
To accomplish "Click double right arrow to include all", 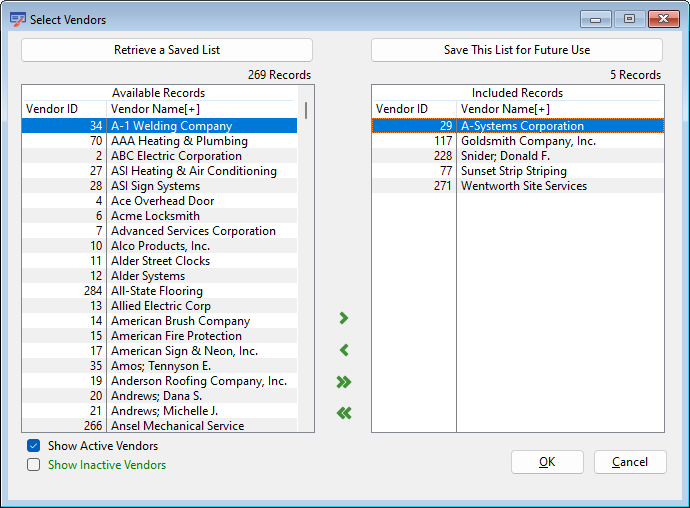I will pos(344,382).
